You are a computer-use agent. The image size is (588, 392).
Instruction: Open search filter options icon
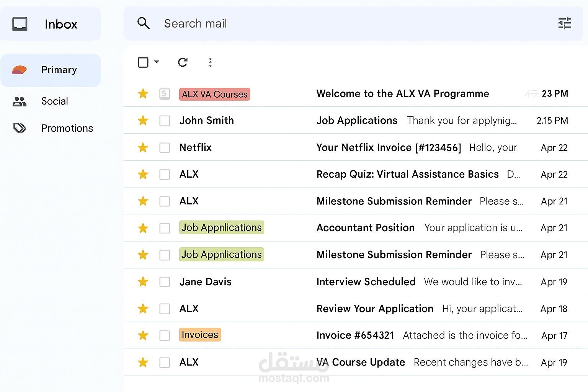click(x=565, y=23)
